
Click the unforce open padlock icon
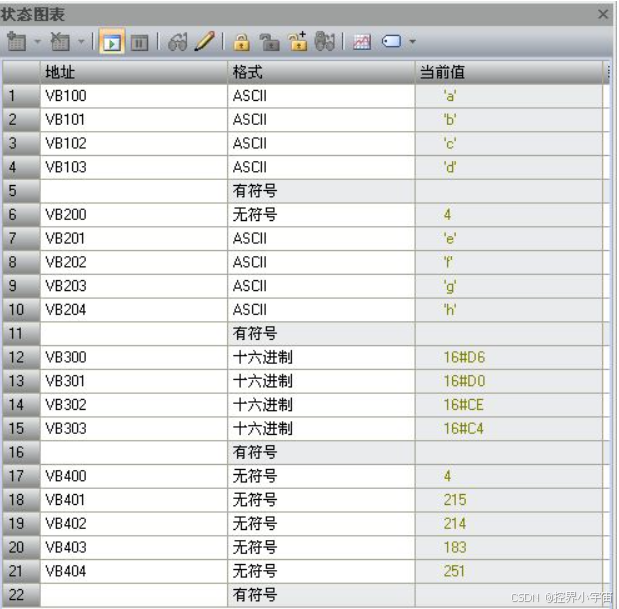[269, 42]
